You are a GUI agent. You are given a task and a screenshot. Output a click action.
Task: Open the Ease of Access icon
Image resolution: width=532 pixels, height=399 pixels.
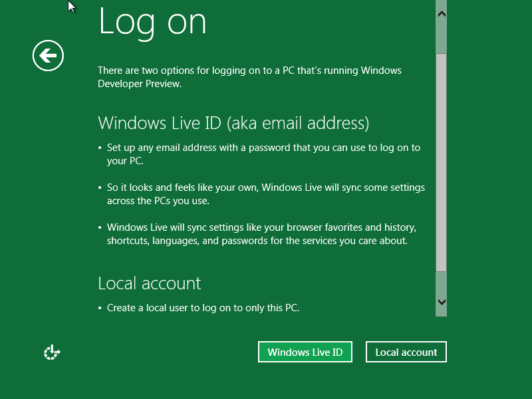coord(52,352)
